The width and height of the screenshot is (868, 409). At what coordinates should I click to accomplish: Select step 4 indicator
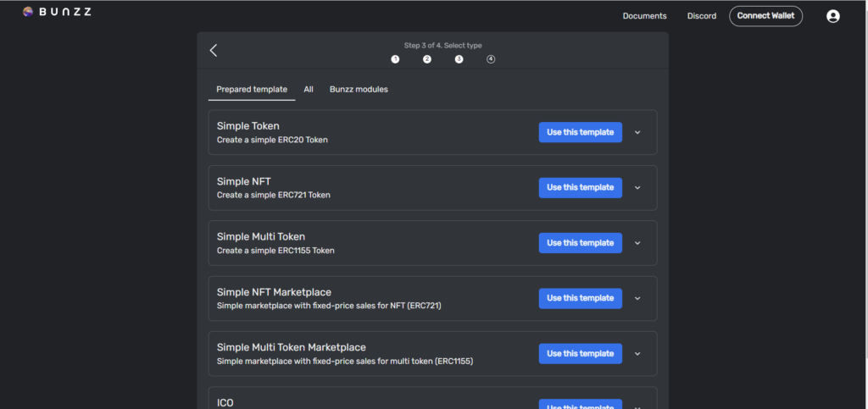[x=491, y=59]
